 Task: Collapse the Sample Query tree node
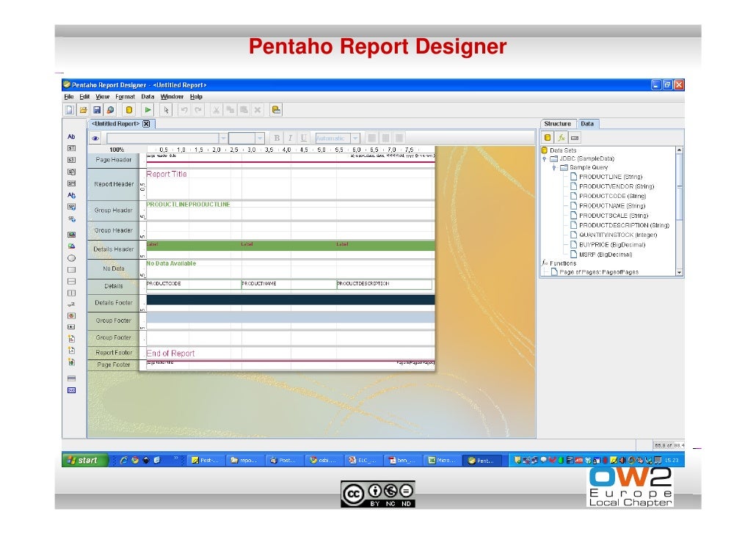[554, 168]
